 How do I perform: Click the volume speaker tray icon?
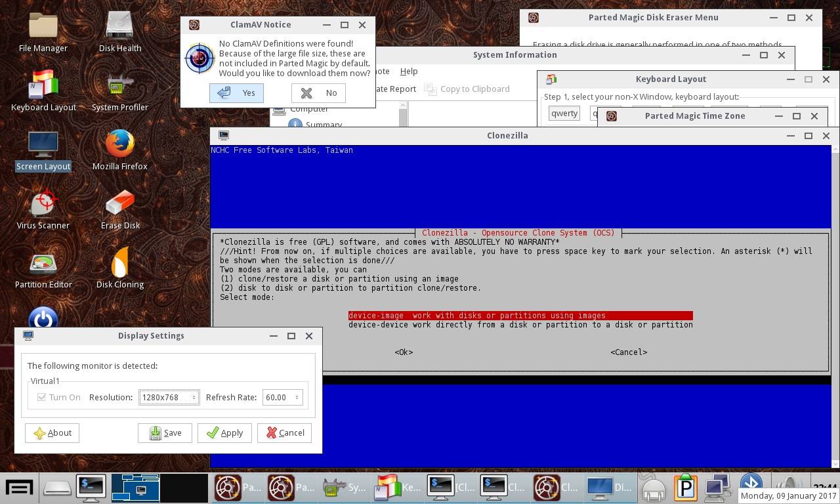[x=791, y=482]
